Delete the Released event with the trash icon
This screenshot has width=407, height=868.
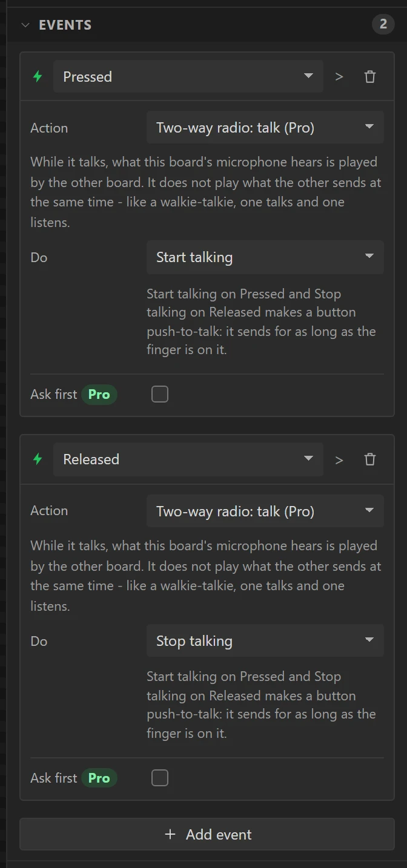(370, 459)
